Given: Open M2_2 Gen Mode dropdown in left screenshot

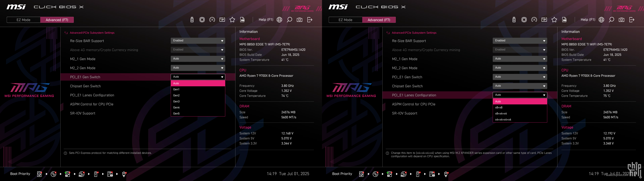Looking at the screenshot, I should (x=198, y=68).
